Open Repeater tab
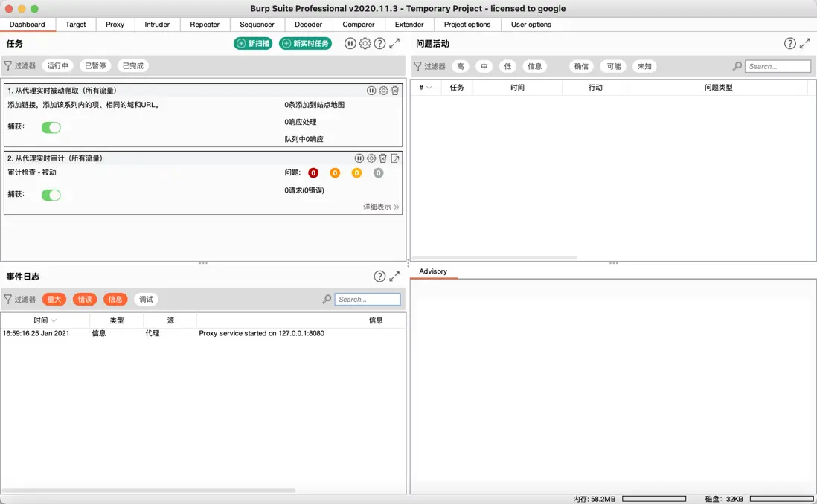Viewport: 817px width, 504px height. [x=205, y=25]
